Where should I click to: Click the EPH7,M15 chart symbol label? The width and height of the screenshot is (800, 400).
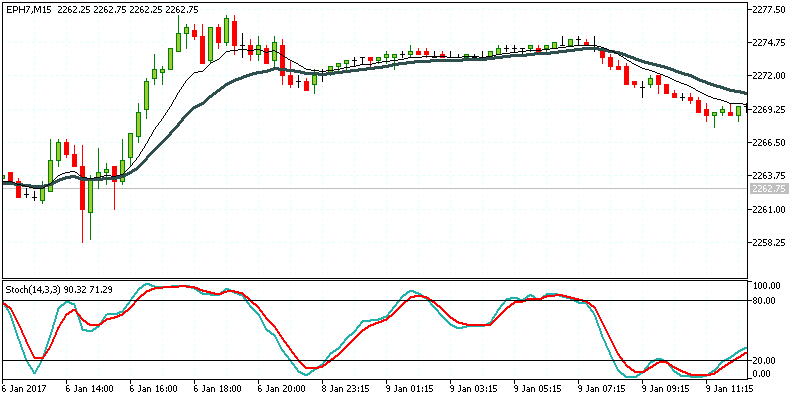[27, 10]
